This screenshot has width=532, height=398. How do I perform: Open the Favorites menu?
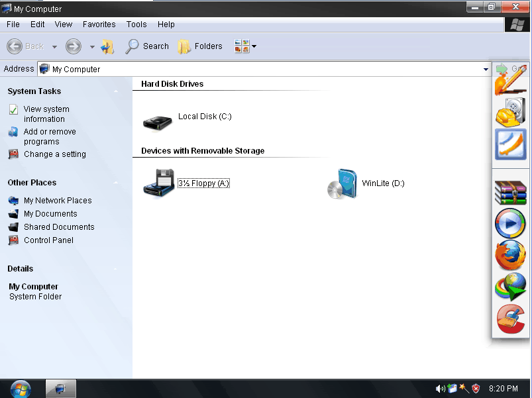[x=99, y=25]
